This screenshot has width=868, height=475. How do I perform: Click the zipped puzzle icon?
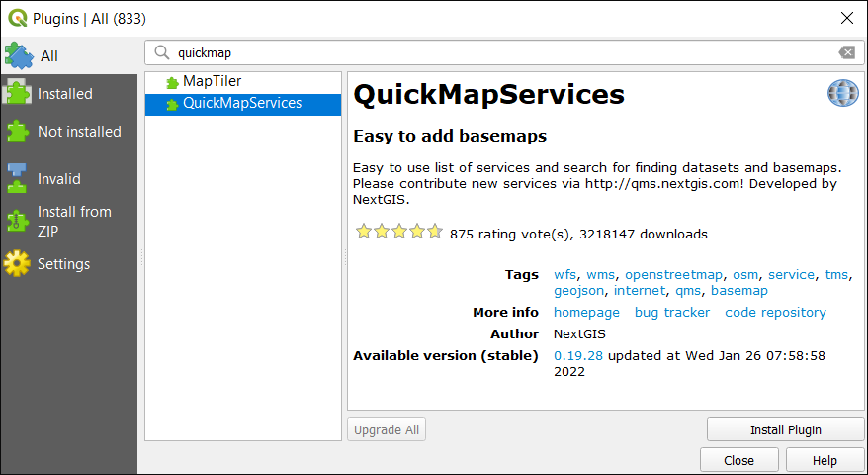17,221
